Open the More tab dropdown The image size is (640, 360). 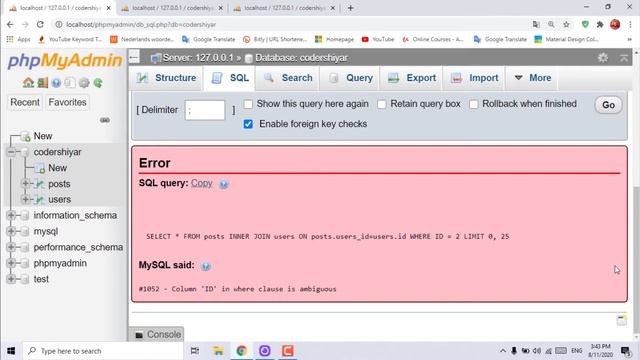pyautogui.click(x=533, y=78)
